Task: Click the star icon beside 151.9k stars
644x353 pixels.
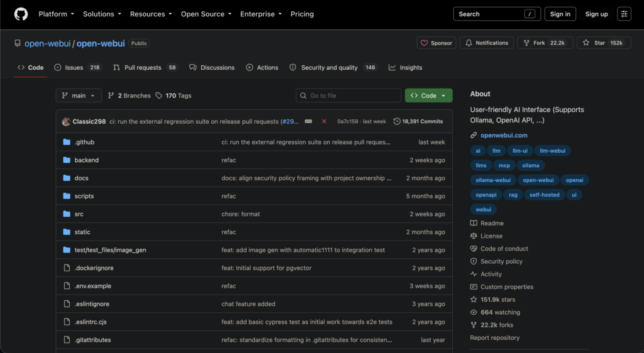Action: click(474, 299)
